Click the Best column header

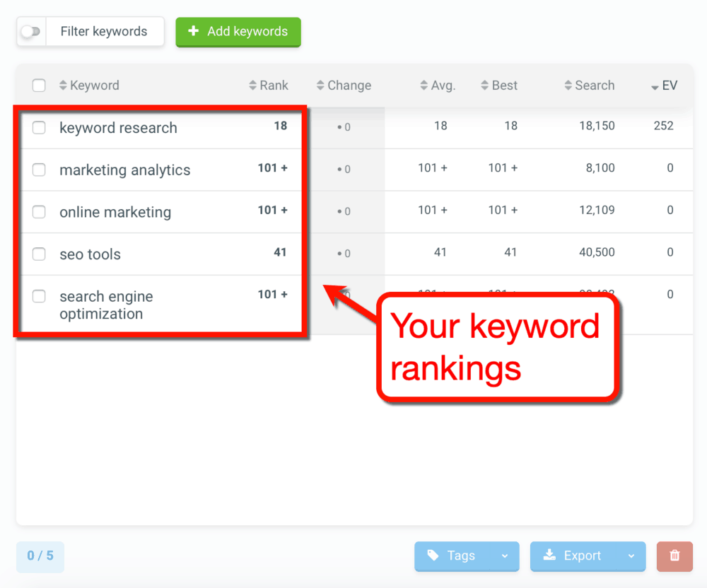503,85
